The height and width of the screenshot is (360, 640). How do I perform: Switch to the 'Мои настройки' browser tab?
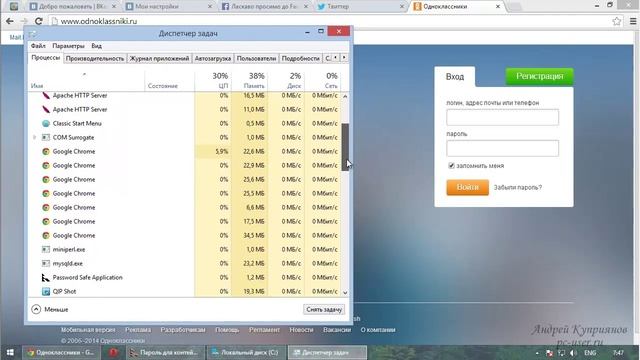pos(168,7)
